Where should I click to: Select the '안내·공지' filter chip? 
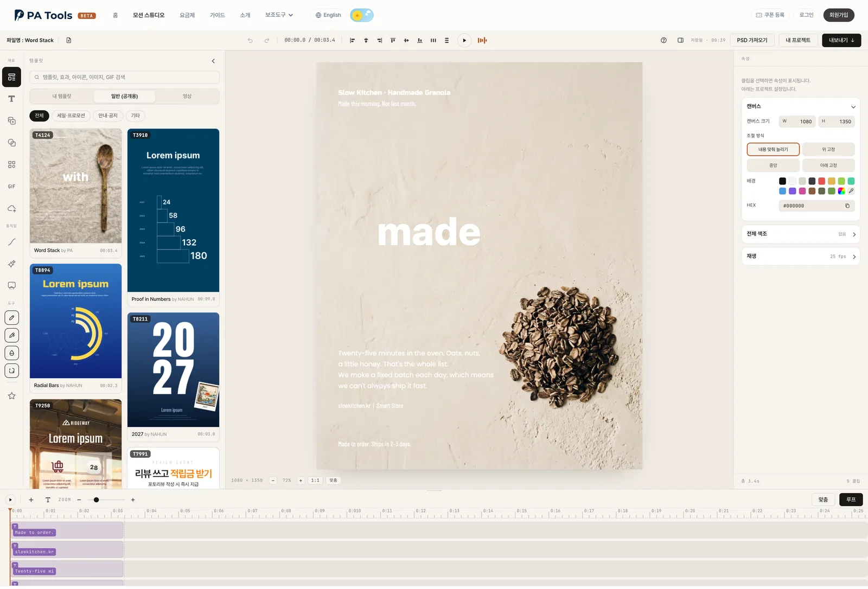pyautogui.click(x=108, y=116)
